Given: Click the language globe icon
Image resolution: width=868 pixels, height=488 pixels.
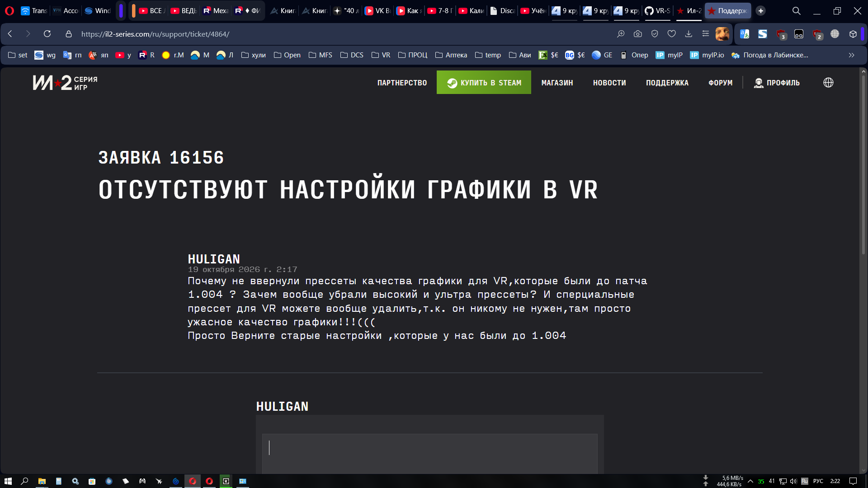Looking at the screenshot, I should coord(828,83).
